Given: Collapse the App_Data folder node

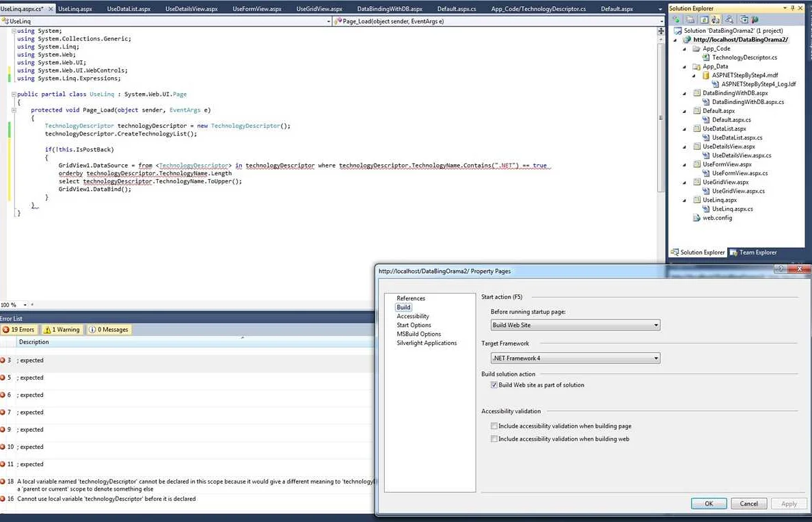Looking at the screenshot, I should [x=685, y=66].
